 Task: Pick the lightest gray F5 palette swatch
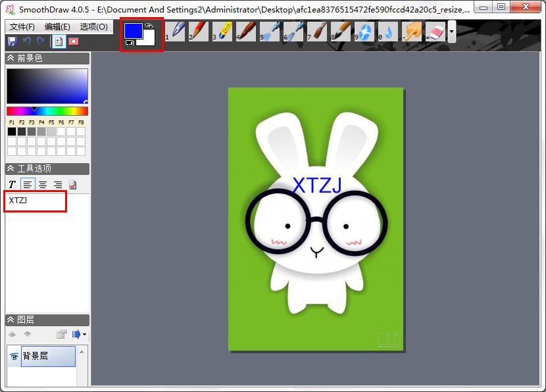point(51,132)
